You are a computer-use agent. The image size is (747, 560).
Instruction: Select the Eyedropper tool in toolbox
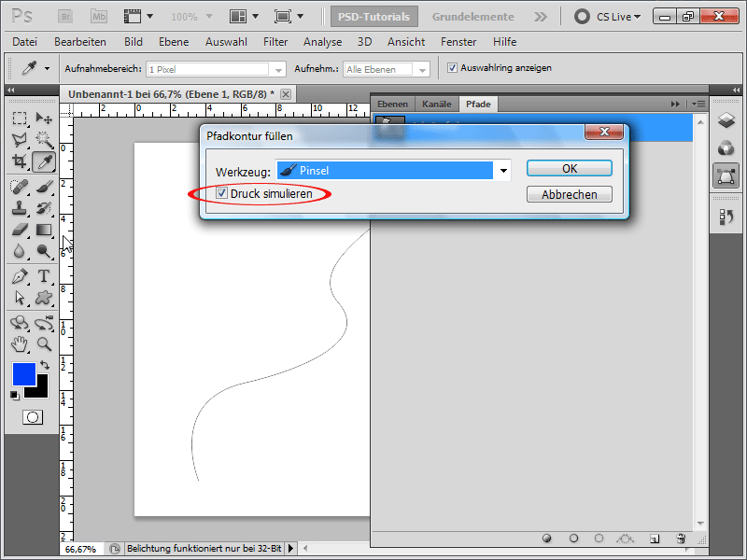tap(44, 161)
